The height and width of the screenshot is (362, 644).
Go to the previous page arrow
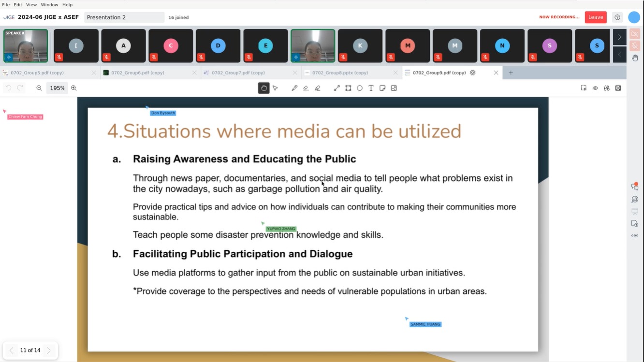[x=12, y=350]
